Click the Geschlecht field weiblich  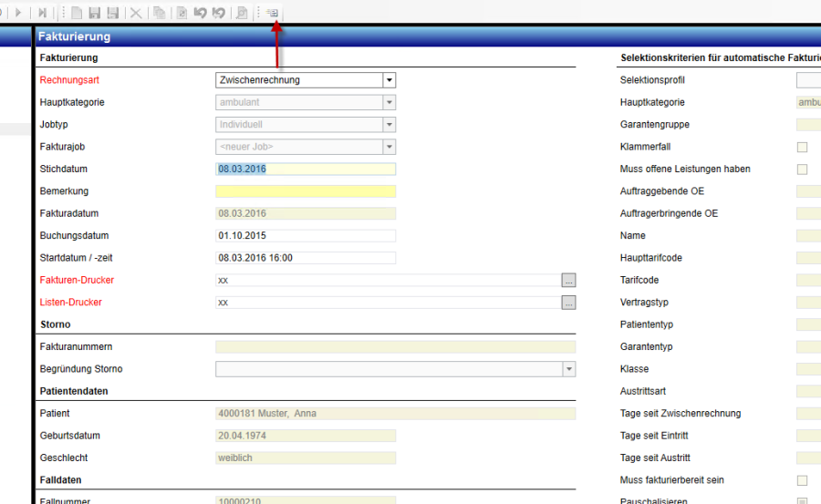pyautogui.click(x=306, y=458)
